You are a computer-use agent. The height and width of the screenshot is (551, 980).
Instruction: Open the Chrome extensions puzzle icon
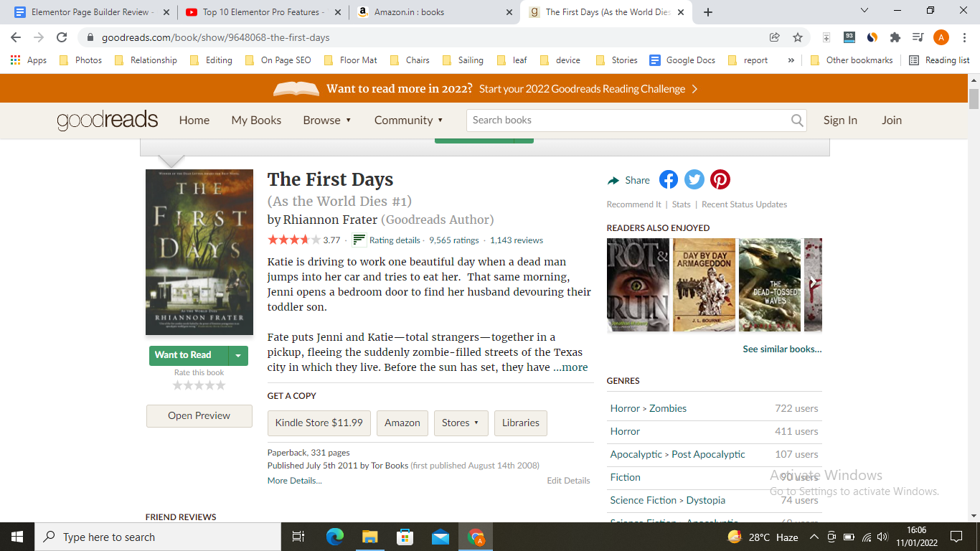point(895,37)
